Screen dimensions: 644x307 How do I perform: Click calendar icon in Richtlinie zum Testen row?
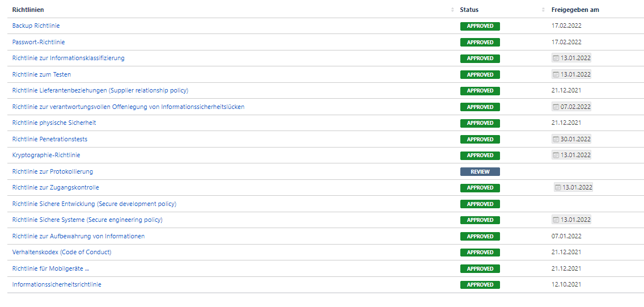(556, 74)
